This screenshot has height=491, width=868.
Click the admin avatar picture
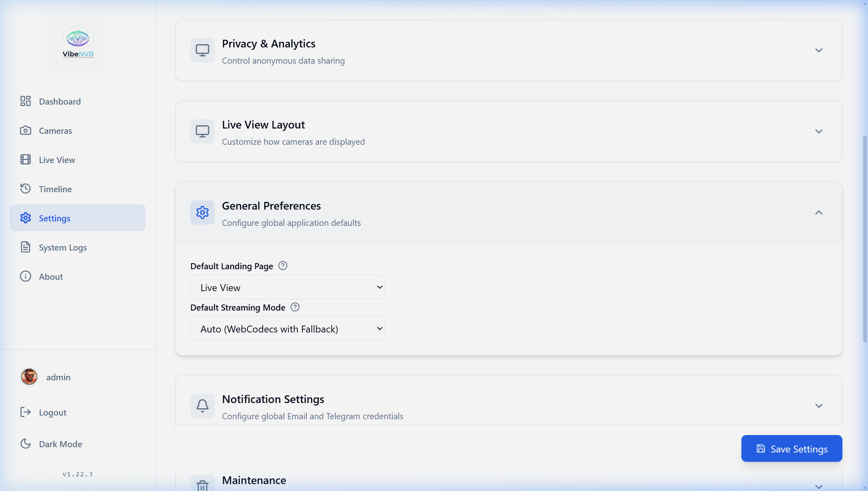pos(29,377)
